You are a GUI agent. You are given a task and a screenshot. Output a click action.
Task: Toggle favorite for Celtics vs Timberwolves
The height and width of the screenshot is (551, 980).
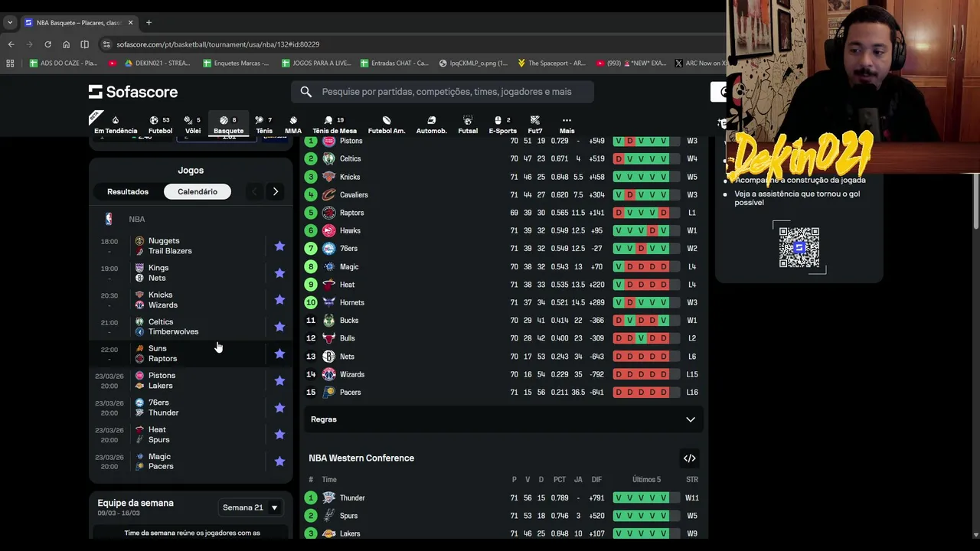[x=279, y=327]
